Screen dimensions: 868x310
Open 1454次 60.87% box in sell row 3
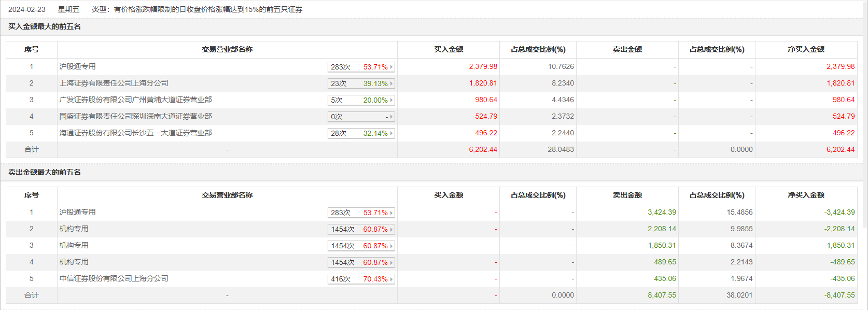[x=361, y=246]
